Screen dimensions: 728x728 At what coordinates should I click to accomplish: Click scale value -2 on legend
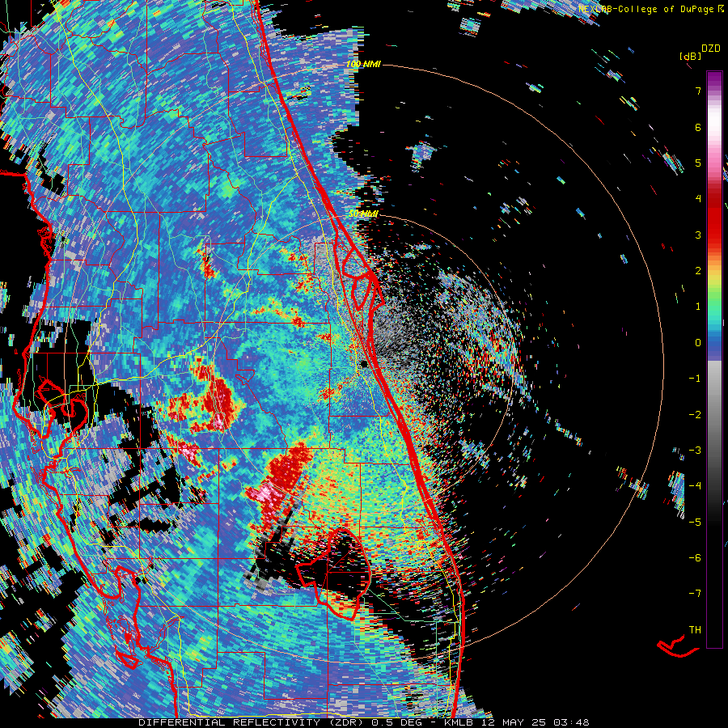click(x=695, y=415)
